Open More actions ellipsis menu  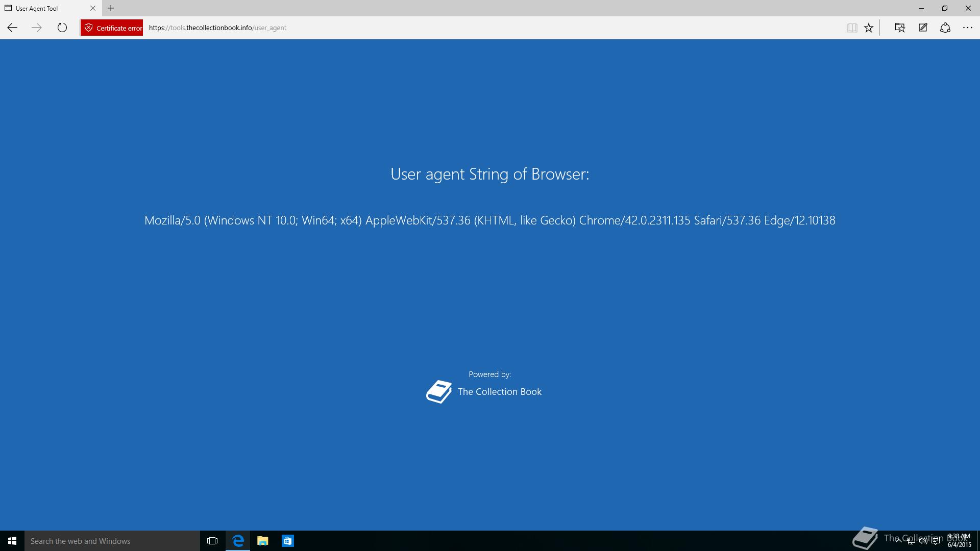click(968, 28)
